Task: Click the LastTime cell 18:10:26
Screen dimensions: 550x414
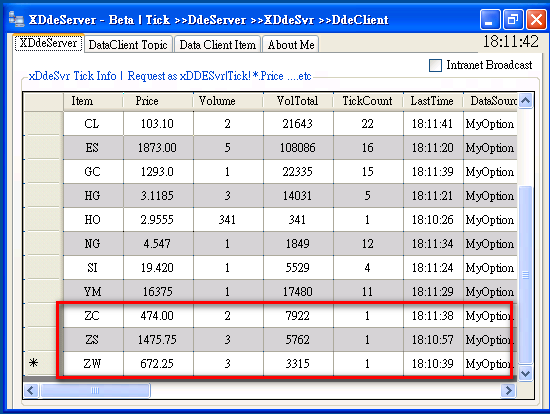Action: (433, 220)
